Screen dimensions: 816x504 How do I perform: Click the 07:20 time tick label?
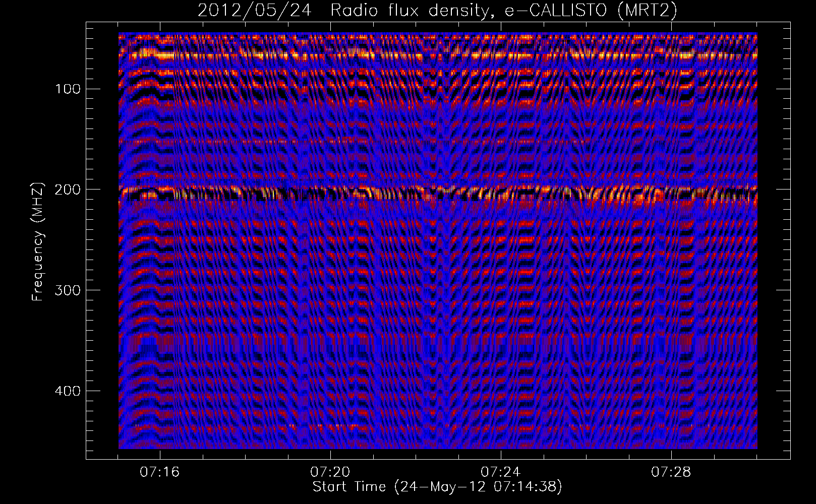coord(330,472)
